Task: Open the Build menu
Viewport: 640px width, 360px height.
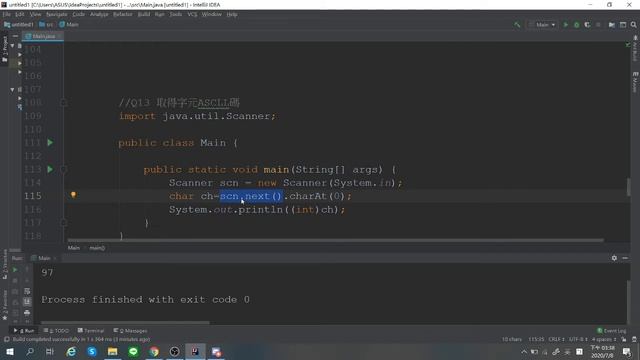Action: 144,14
